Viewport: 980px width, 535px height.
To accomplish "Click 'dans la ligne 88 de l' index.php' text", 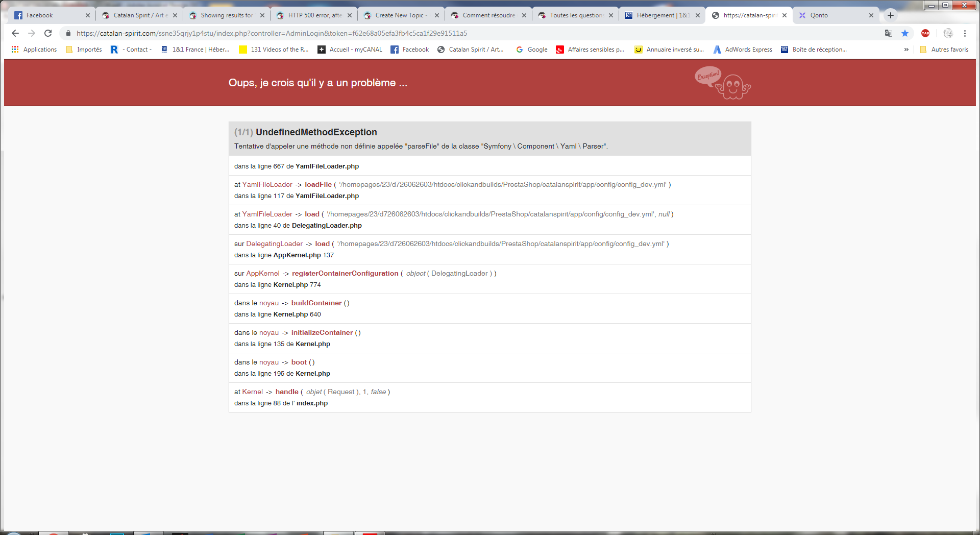I will (281, 403).
